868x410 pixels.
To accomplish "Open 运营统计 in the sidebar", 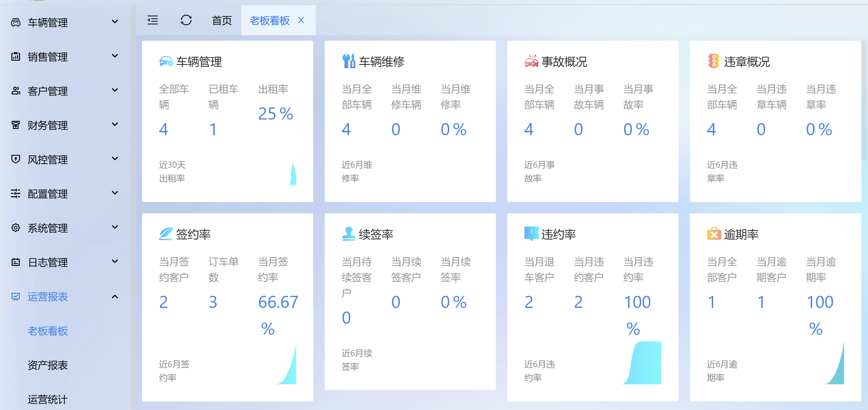I will [47, 399].
